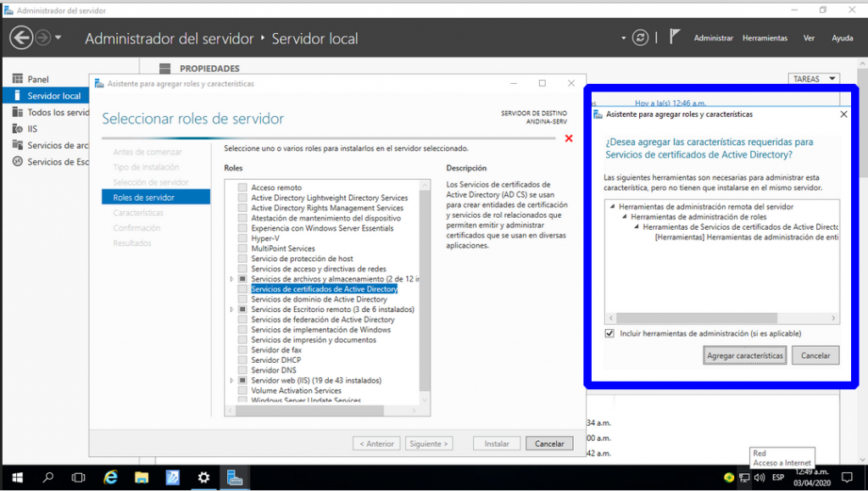868x491 pixels.
Task: Click the Anterior button in wizard
Action: (376, 444)
